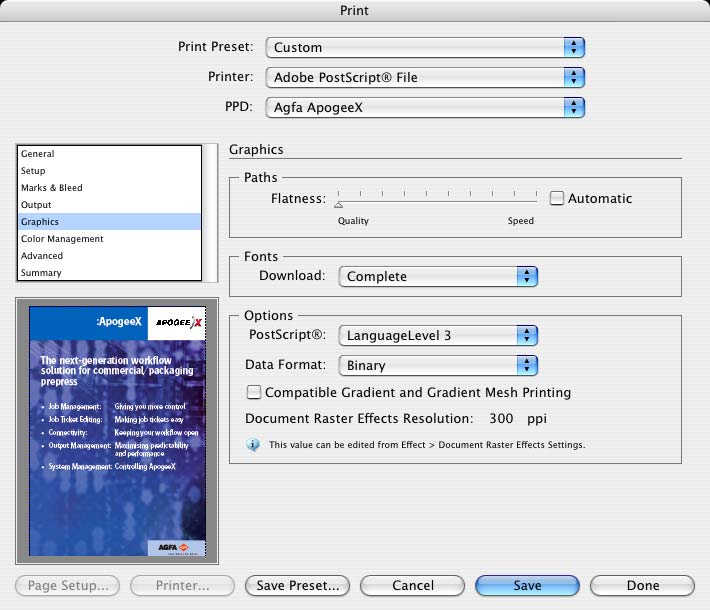Toggle Compatible Gradient and Gradient Mesh Printing
710x610 pixels.
pyautogui.click(x=254, y=392)
